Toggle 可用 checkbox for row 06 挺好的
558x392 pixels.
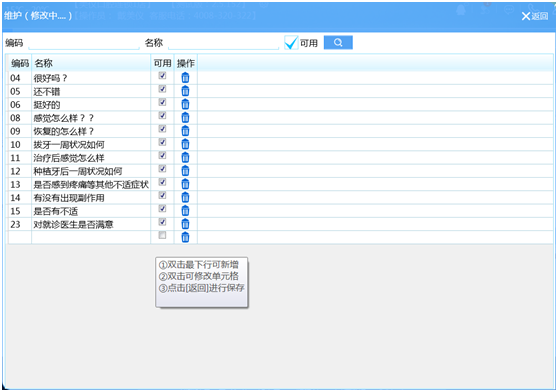click(162, 102)
